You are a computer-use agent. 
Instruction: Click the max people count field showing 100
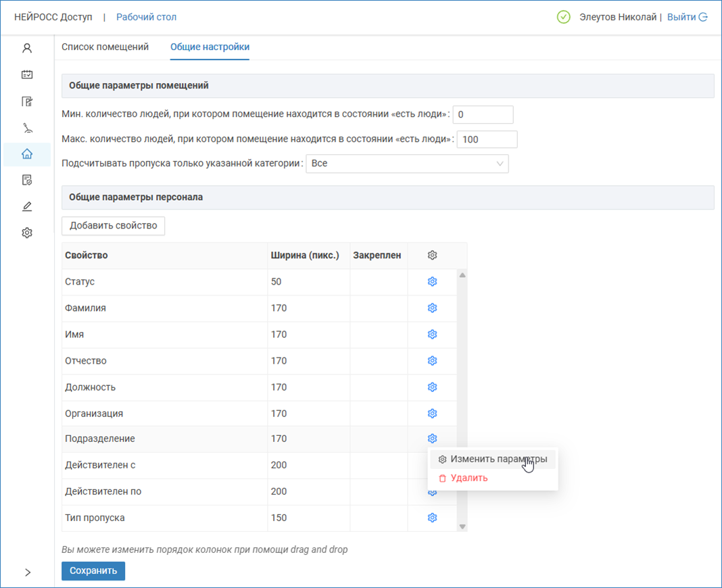tap(487, 140)
